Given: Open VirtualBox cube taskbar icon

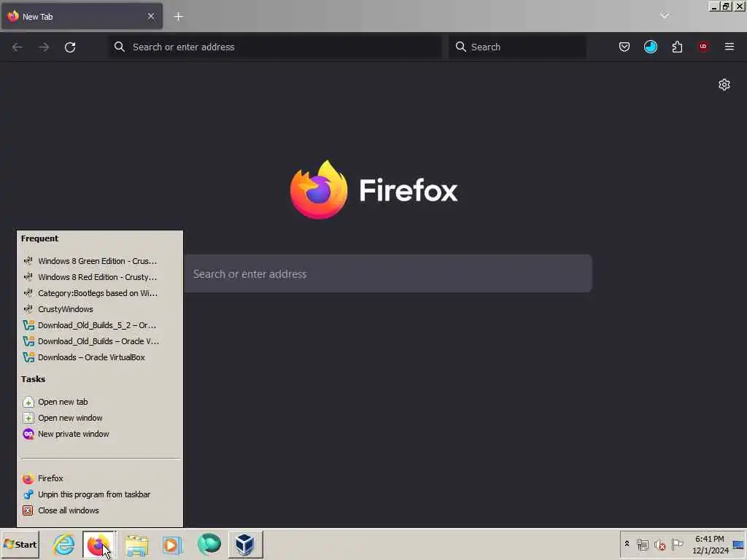Looking at the screenshot, I should [x=245, y=544].
